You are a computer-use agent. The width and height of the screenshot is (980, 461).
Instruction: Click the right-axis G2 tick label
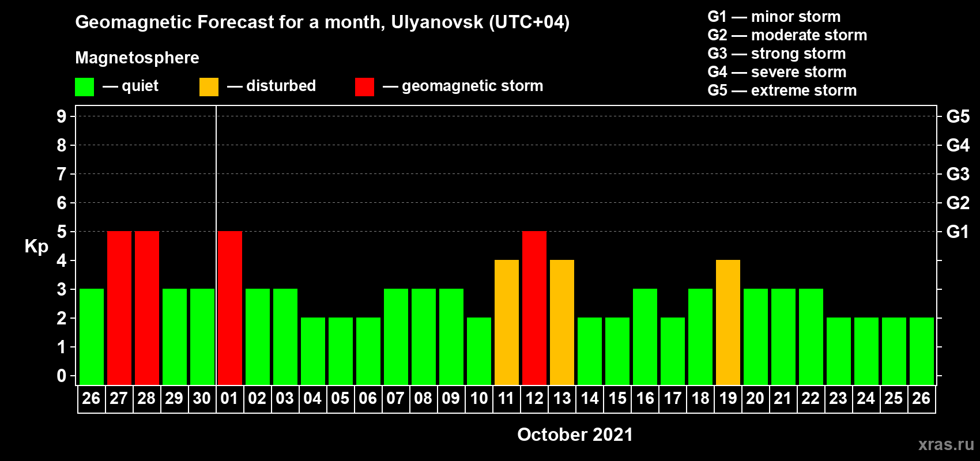pos(958,203)
